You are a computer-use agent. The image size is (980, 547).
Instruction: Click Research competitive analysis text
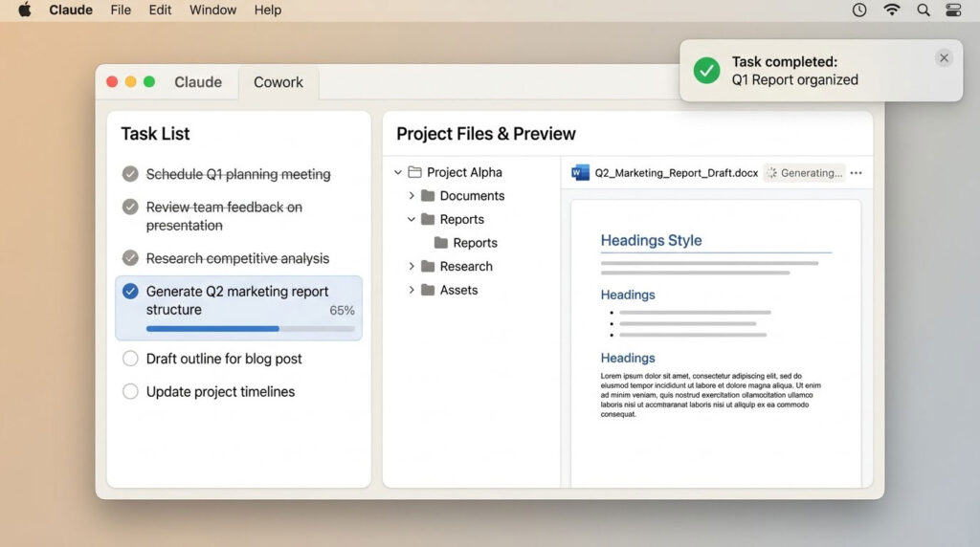point(237,258)
